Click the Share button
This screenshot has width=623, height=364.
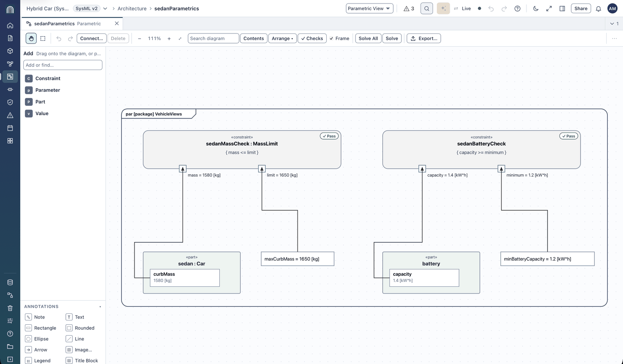point(581,9)
